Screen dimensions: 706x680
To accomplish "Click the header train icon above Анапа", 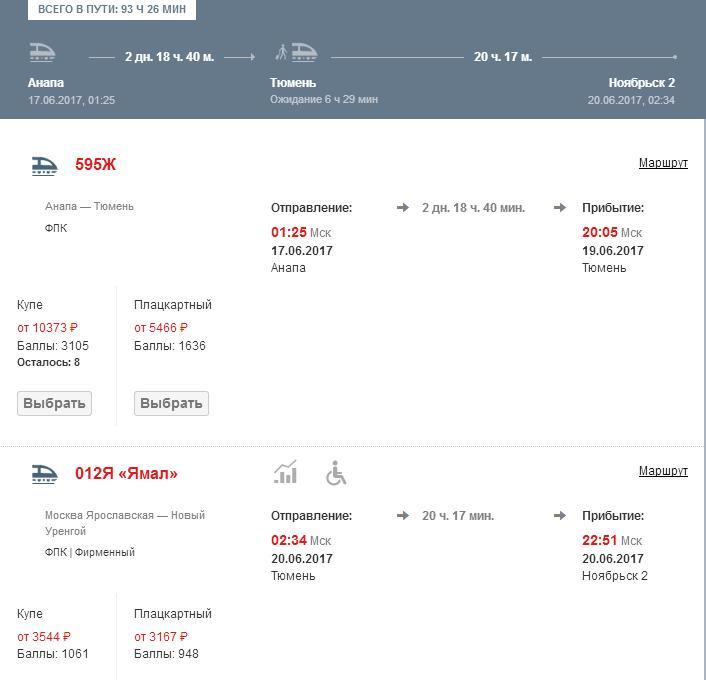I will tap(42, 52).
